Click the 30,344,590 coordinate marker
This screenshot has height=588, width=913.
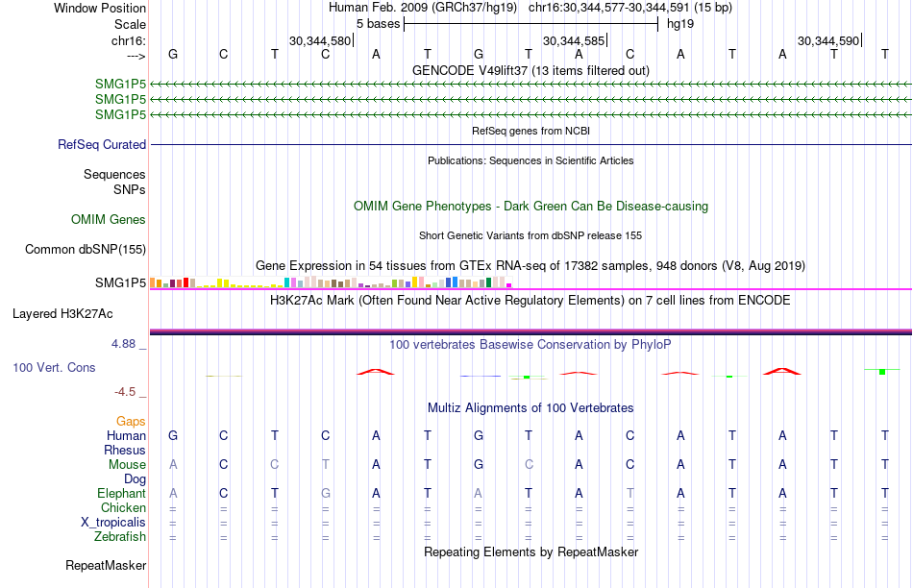point(828,40)
